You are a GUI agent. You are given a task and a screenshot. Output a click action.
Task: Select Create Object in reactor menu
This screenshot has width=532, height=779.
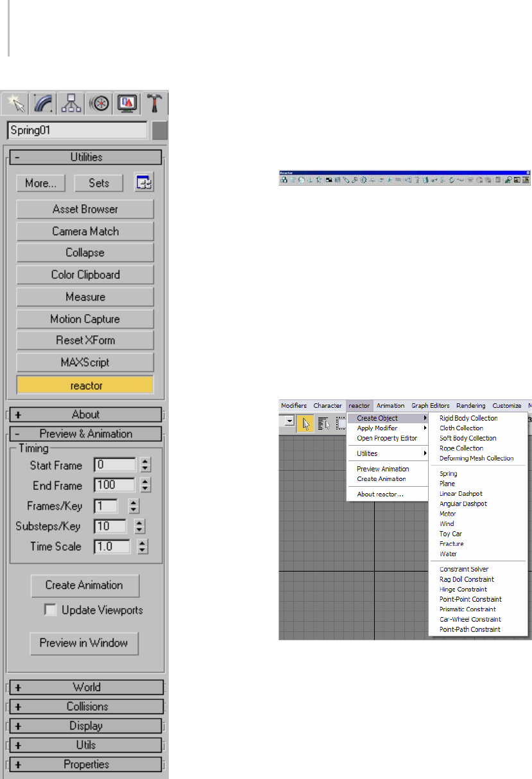click(x=388, y=418)
